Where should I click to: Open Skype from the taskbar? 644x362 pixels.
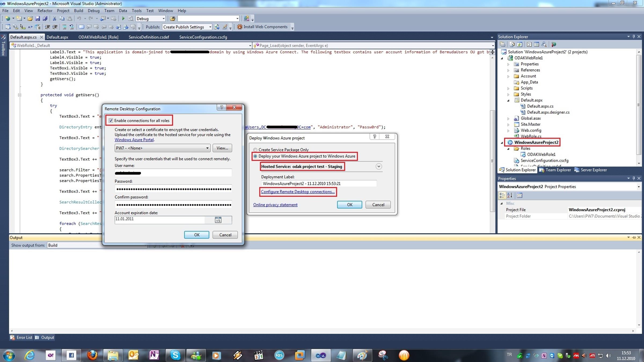coord(175,355)
